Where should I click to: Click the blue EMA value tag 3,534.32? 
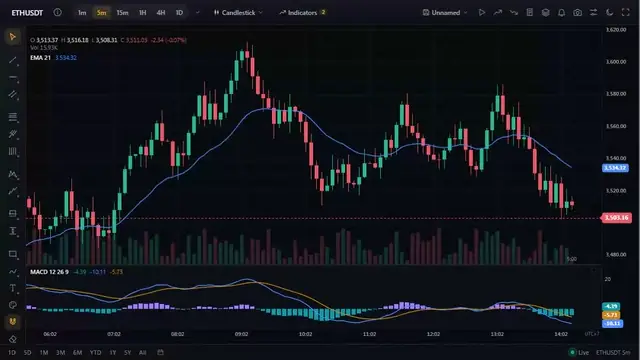point(615,168)
